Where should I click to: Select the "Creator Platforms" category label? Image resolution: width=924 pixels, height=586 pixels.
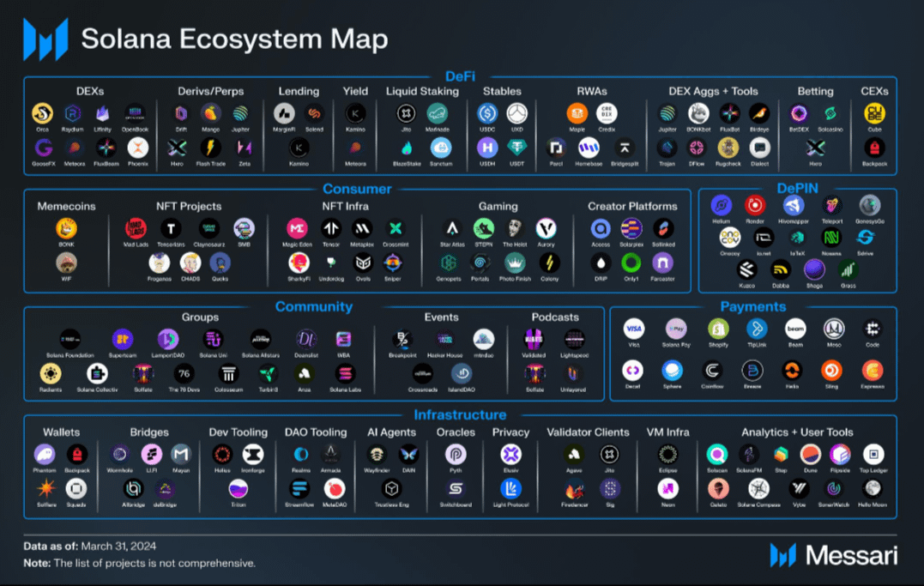[x=632, y=206]
